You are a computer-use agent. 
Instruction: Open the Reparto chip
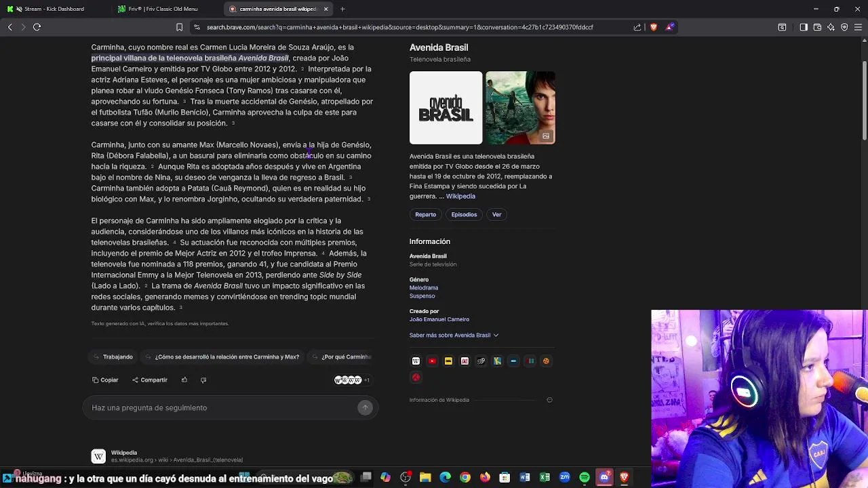(425, 215)
